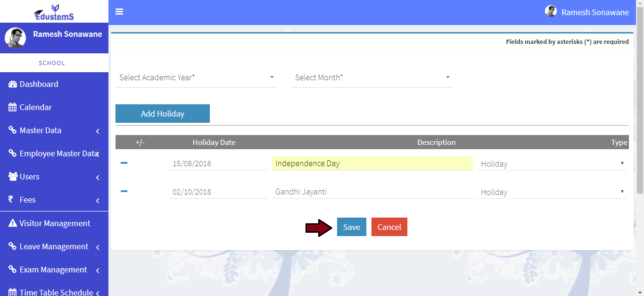
Task: Open Type dropdown for Gandhi Jayanti
Action: tap(552, 192)
